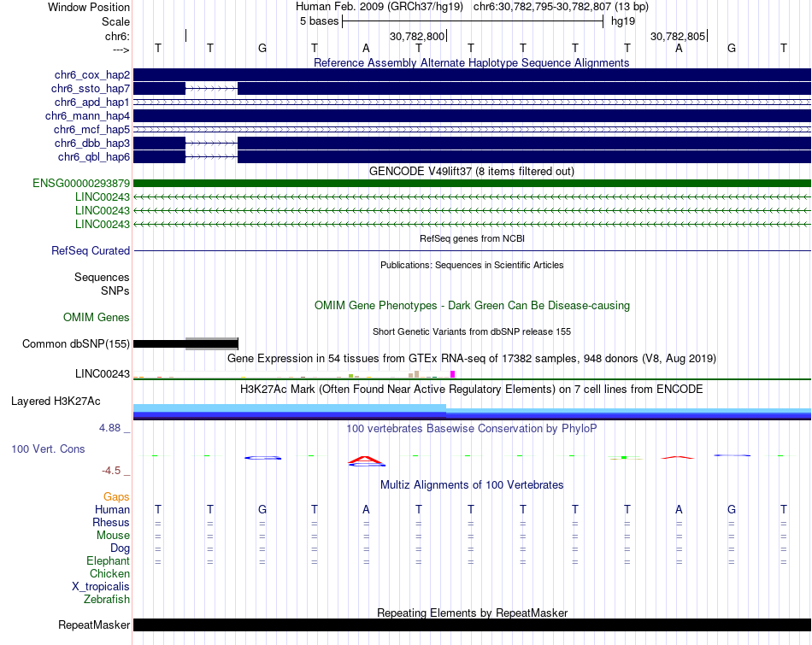Viewport: 812px width, 645px height.
Task: Open the RefSeq genes from NCBI title
Action: (472, 238)
